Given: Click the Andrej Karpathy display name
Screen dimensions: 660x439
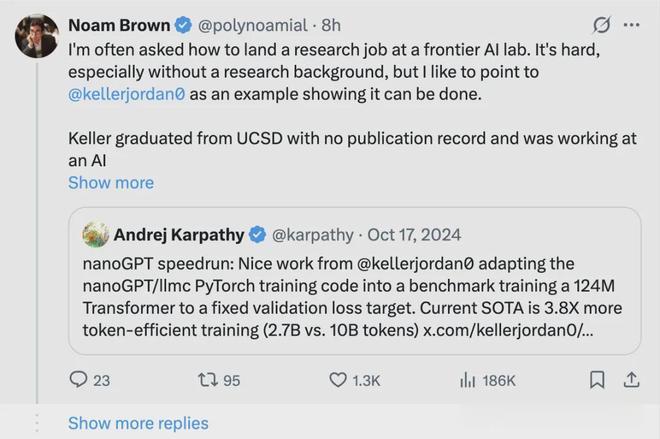Looking at the screenshot, I should pyautogui.click(x=178, y=235).
